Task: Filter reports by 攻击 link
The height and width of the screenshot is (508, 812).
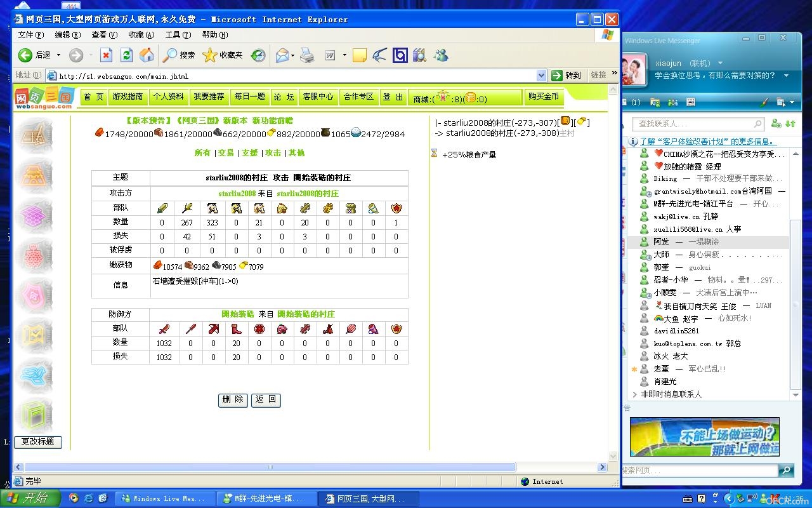Action: (x=273, y=153)
